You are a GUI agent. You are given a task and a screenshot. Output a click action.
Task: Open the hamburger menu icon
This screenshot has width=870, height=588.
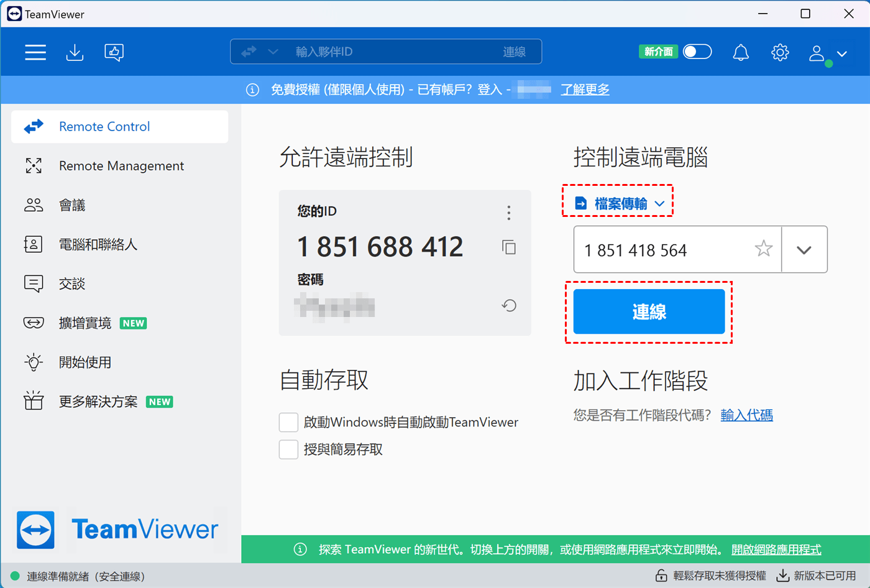pos(35,52)
